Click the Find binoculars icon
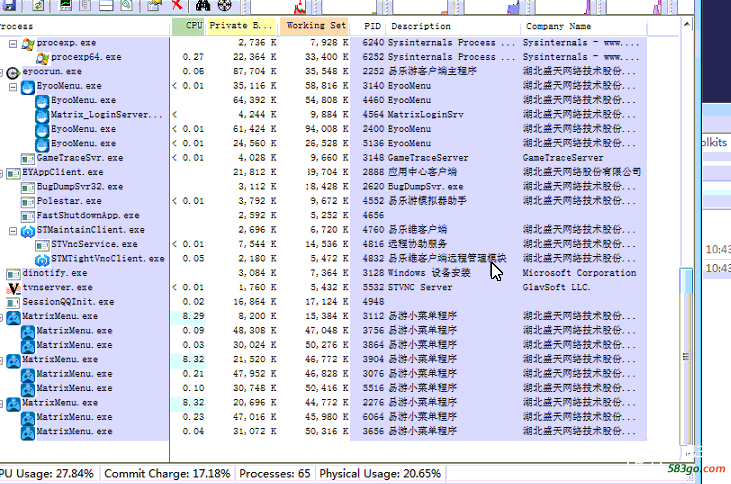This screenshot has height=484, width=731. [203, 5]
